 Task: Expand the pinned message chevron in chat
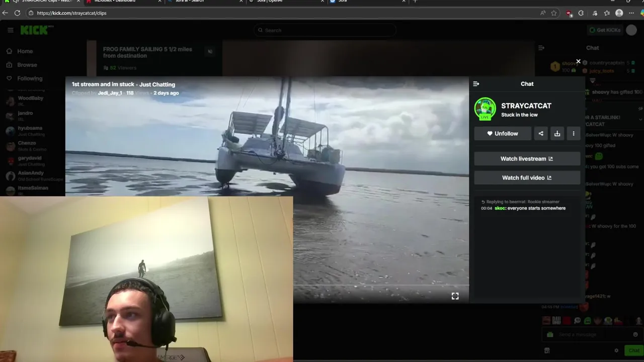coord(640,119)
